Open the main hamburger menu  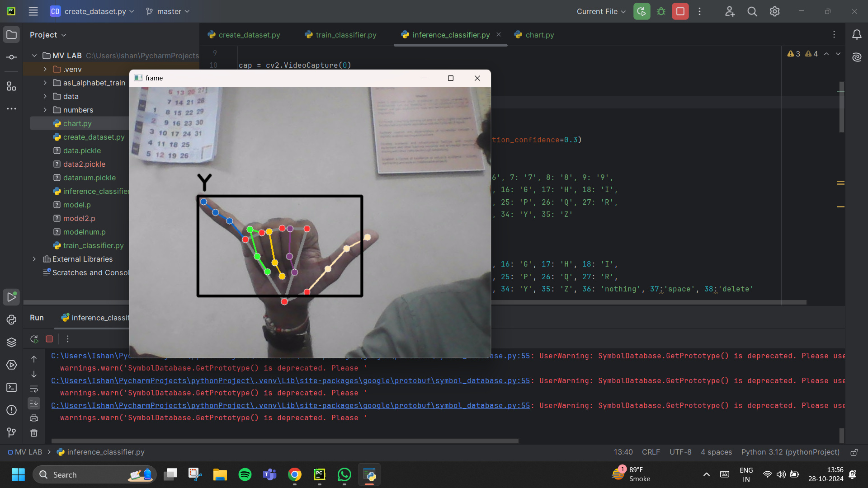[33, 11]
